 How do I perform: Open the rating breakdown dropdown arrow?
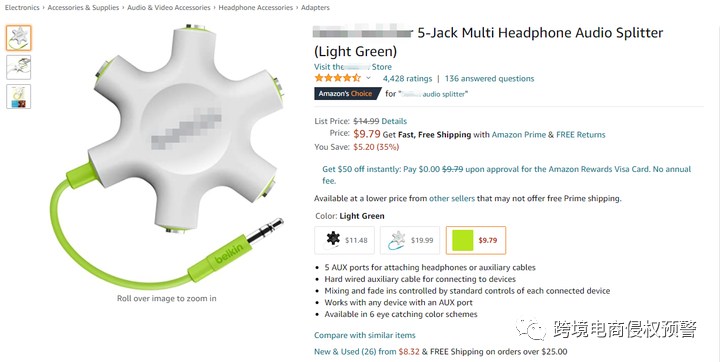click(x=368, y=78)
